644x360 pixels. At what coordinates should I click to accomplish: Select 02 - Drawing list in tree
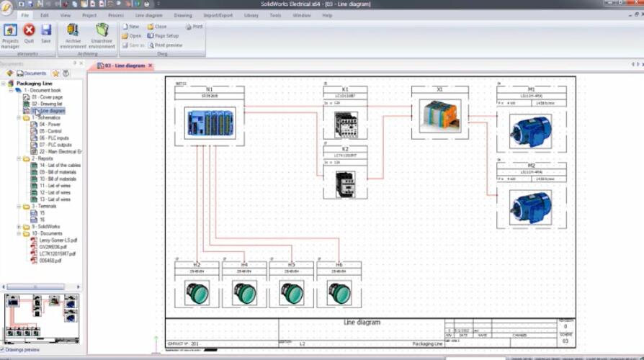(47, 104)
